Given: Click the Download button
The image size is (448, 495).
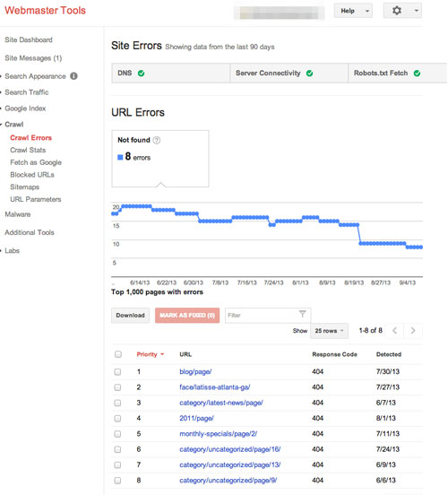Looking at the screenshot, I should click(130, 316).
